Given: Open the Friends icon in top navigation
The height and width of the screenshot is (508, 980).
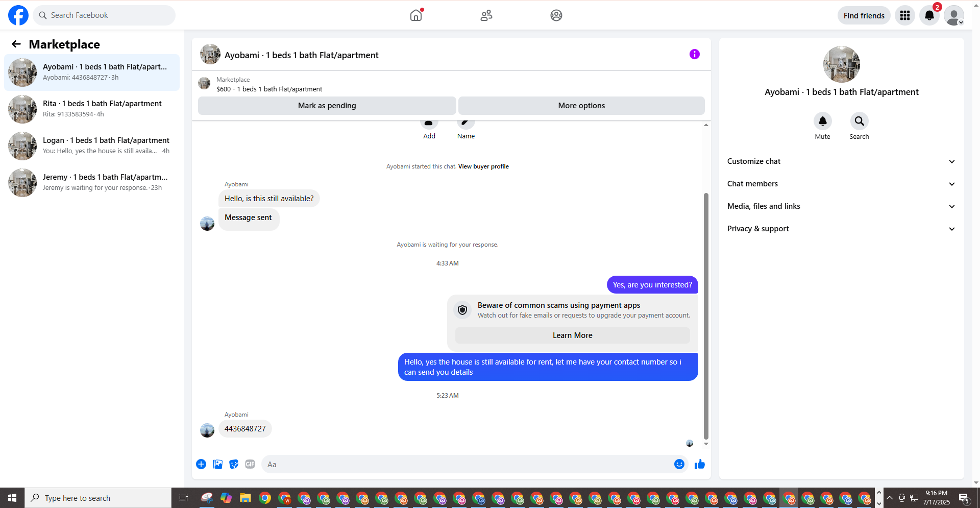Looking at the screenshot, I should 486,15.
